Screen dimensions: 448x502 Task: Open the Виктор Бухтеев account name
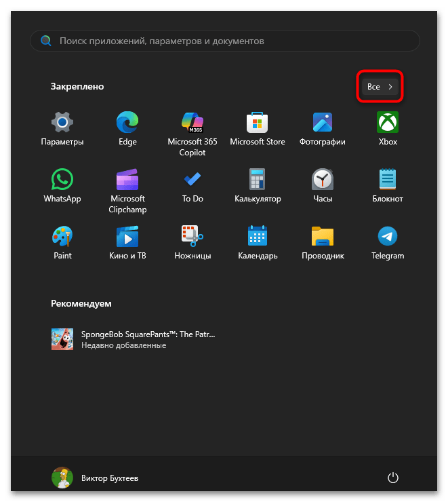click(110, 478)
